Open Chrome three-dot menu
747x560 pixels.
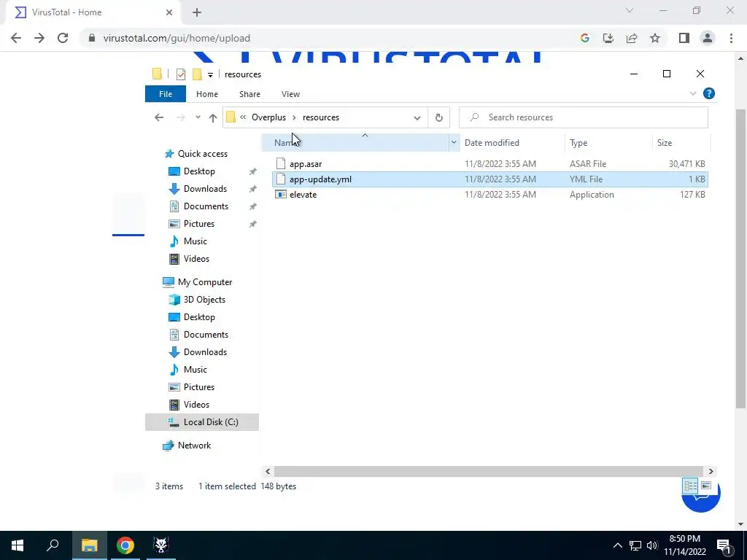click(x=731, y=38)
